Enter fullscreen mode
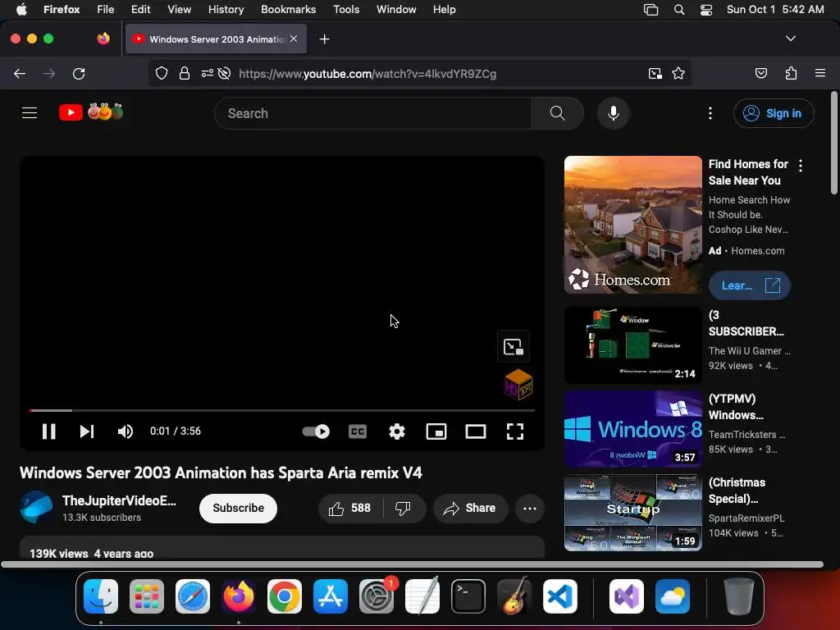Screen dimensions: 840x630 pyautogui.click(x=515, y=431)
